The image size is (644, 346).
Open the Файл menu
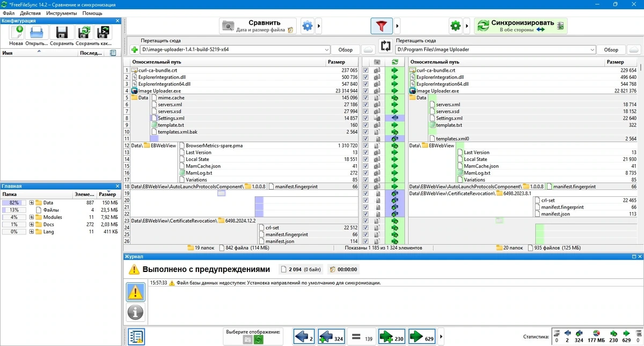8,13
